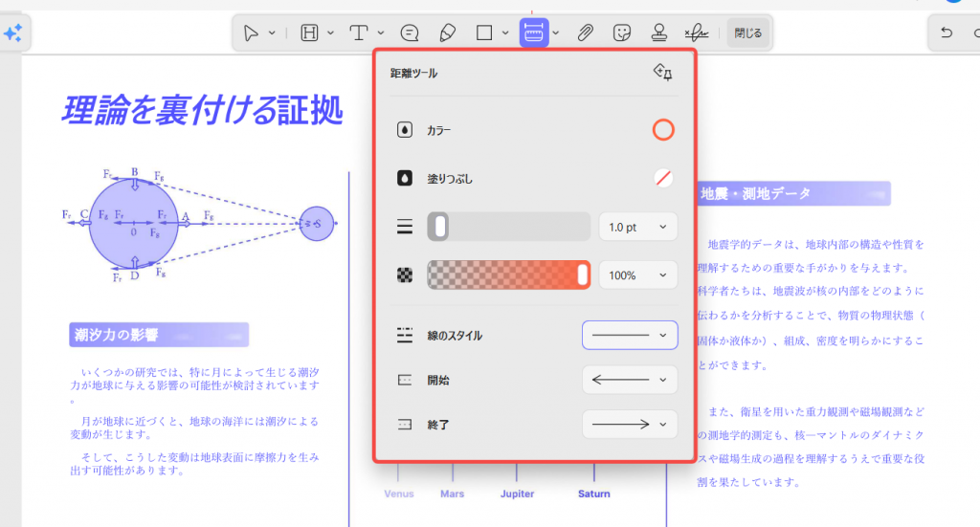The image size is (980, 527).
Task: Click the 潮汐力の影響 section header
Action: point(159,335)
